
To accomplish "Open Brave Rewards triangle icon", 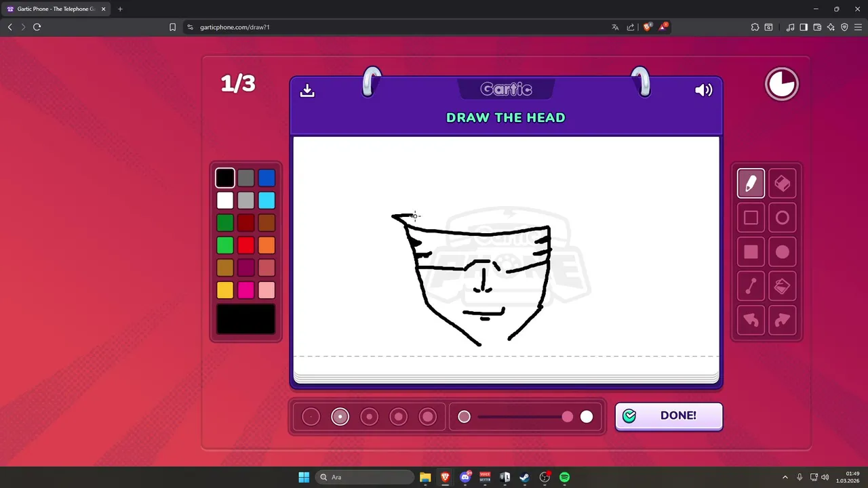I will [663, 27].
